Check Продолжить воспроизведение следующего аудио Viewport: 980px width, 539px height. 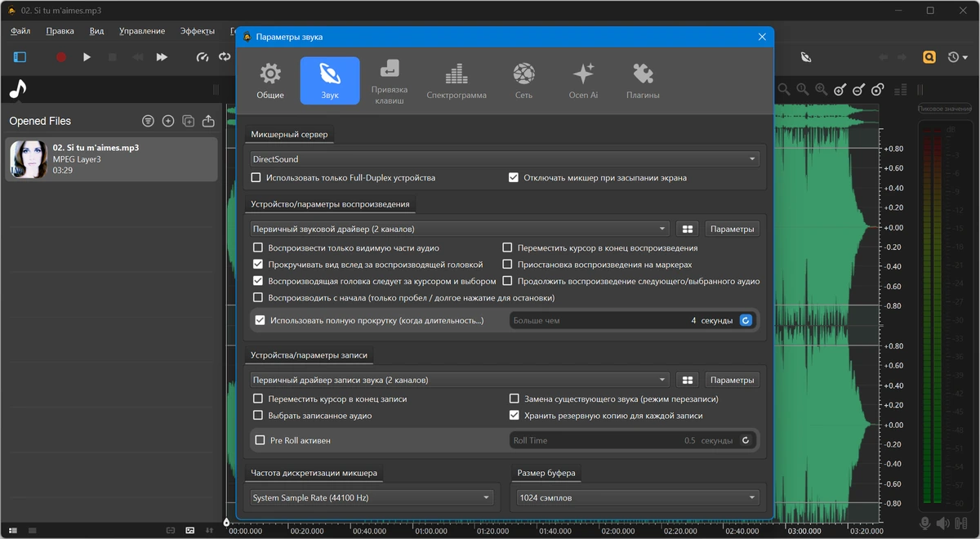pyautogui.click(x=507, y=281)
